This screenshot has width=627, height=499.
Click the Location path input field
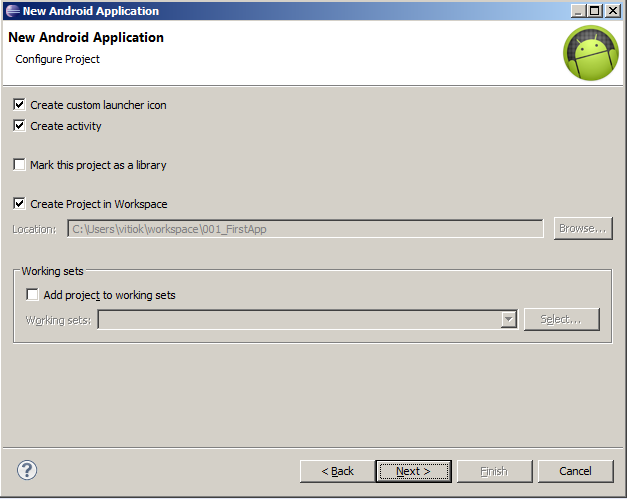(x=306, y=229)
